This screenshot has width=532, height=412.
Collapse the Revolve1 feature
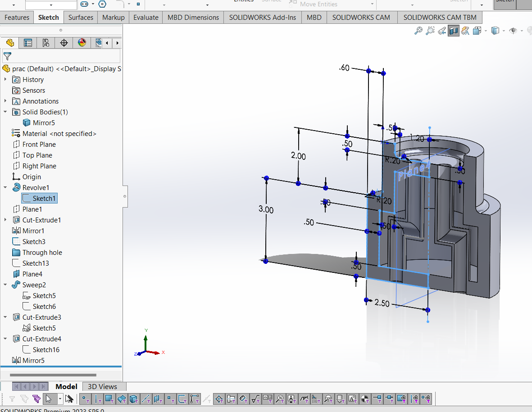[5, 187]
